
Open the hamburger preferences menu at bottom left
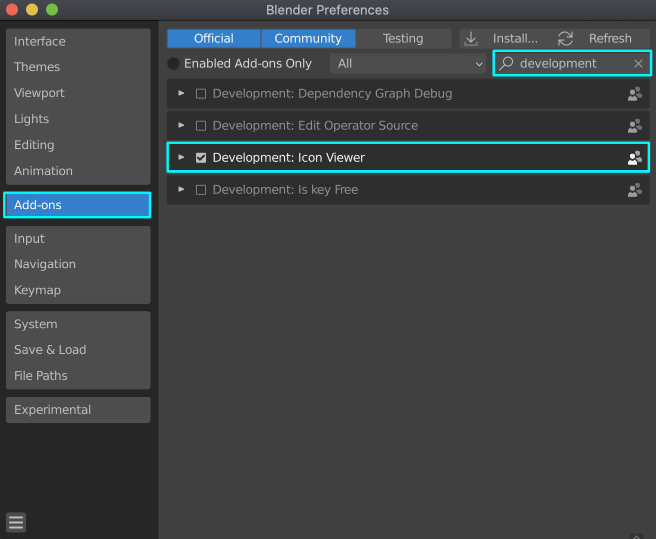16,522
